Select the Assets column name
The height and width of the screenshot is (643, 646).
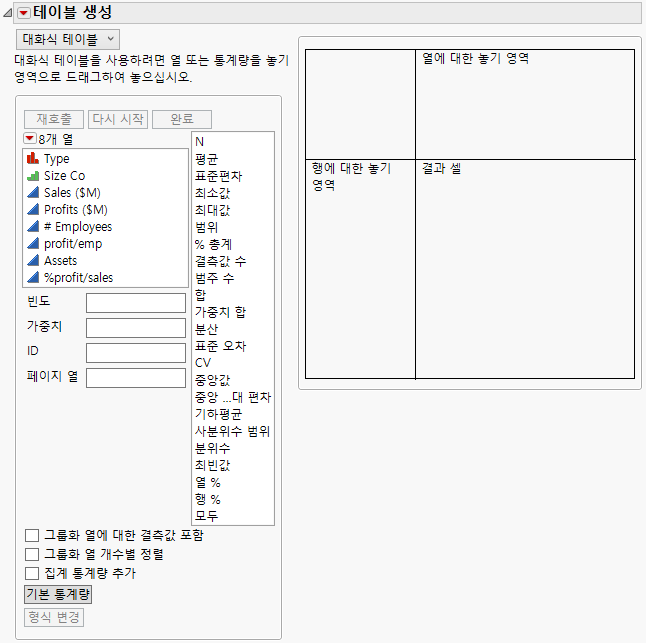coord(61,261)
